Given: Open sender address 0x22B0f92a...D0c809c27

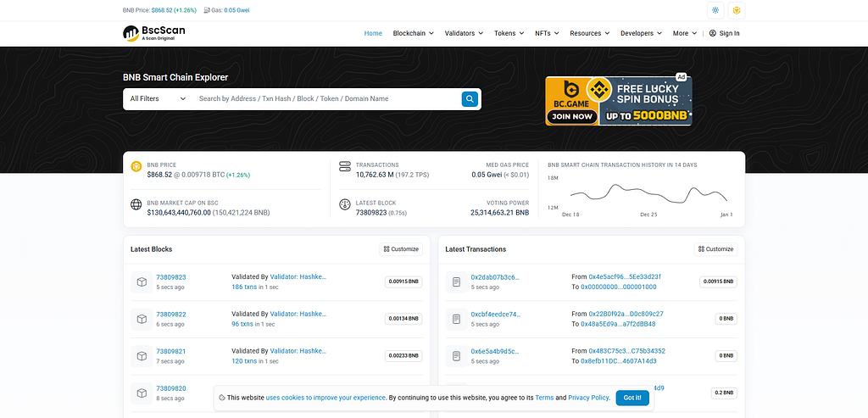Looking at the screenshot, I should click(626, 314).
